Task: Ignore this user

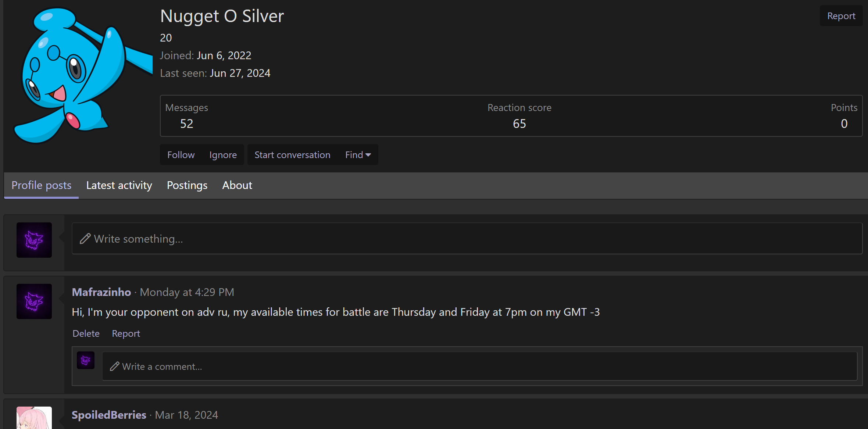Action: [x=223, y=155]
